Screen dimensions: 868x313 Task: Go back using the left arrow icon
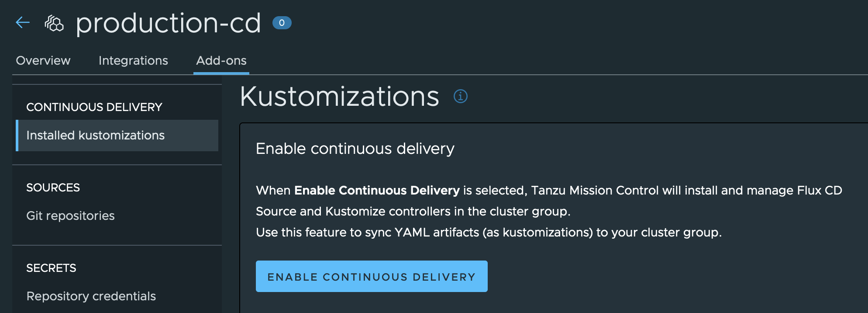tap(23, 22)
